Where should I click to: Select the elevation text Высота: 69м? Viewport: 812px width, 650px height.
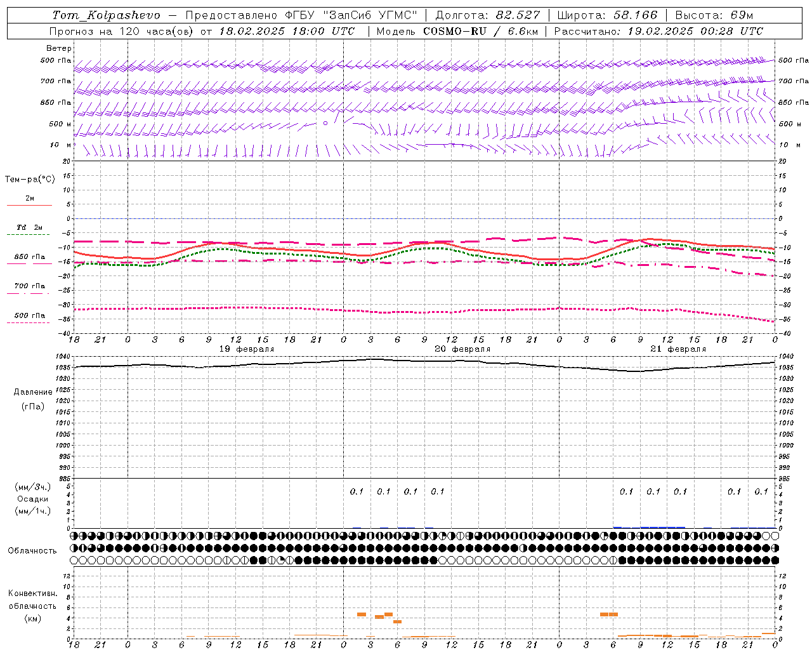tap(714, 15)
